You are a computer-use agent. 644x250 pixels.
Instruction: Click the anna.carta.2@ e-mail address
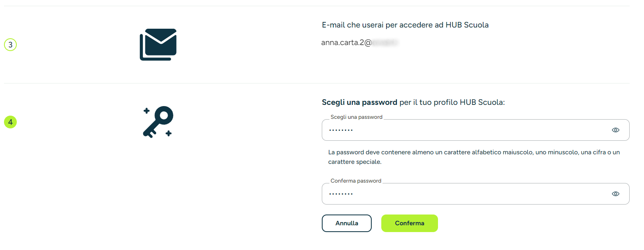click(347, 43)
